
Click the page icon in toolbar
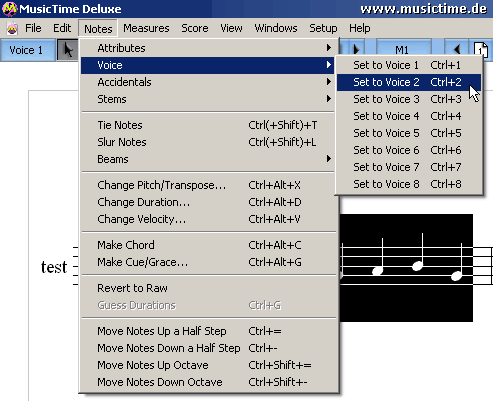coord(481,50)
